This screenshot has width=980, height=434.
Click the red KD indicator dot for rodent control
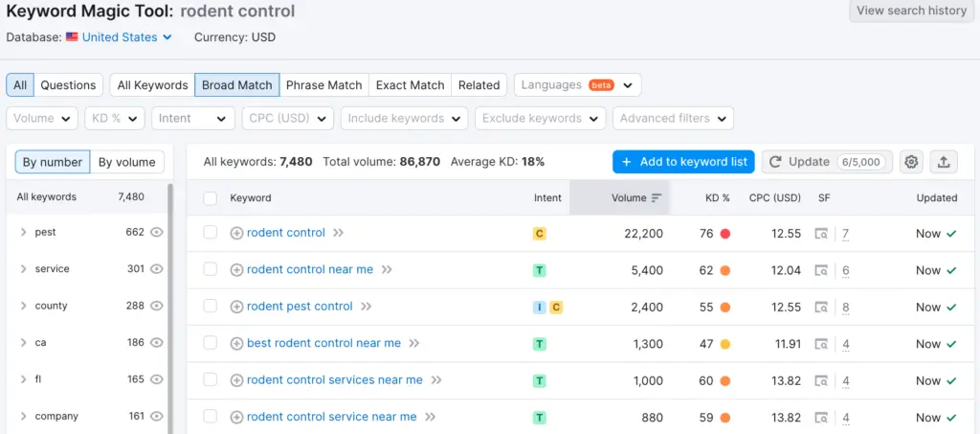(x=725, y=234)
